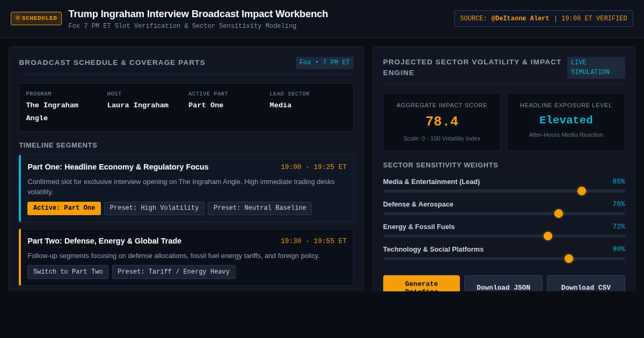Viewport: 644px width, 338px height.
Task: Click Scale: 0 - 100 Volatility Index note
Action: 442,138
